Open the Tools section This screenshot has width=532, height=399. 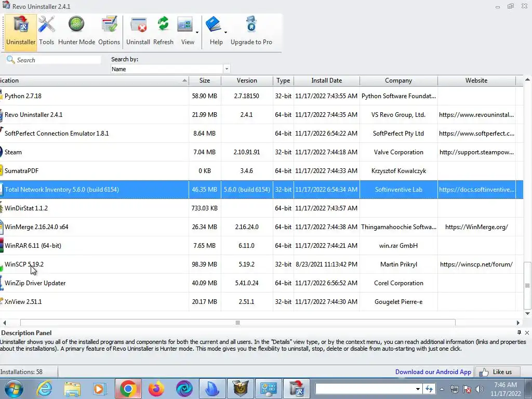point(46,32)
